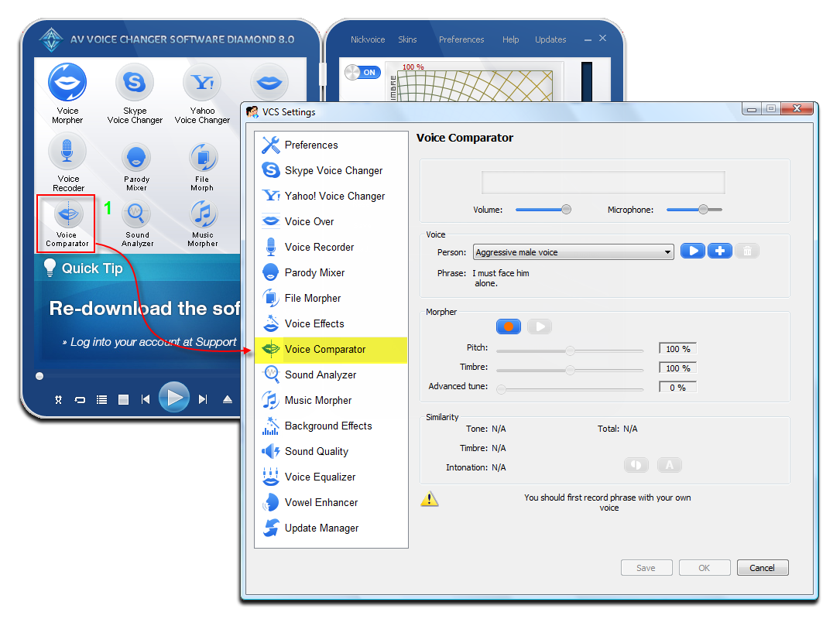Select Sound Quality in settings list
Image resolution: width=840 pixels, height=619 pixels.
point(331,451)
